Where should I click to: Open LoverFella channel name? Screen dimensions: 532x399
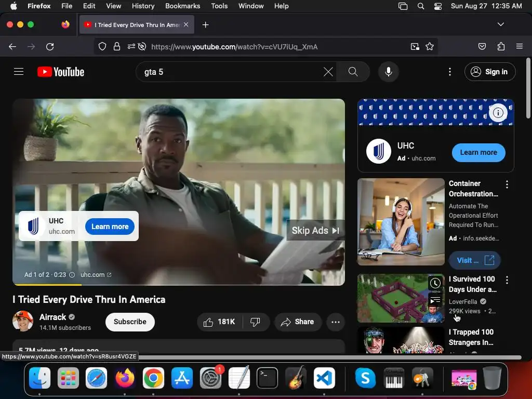pyautogui.click(x=463, y=302)
